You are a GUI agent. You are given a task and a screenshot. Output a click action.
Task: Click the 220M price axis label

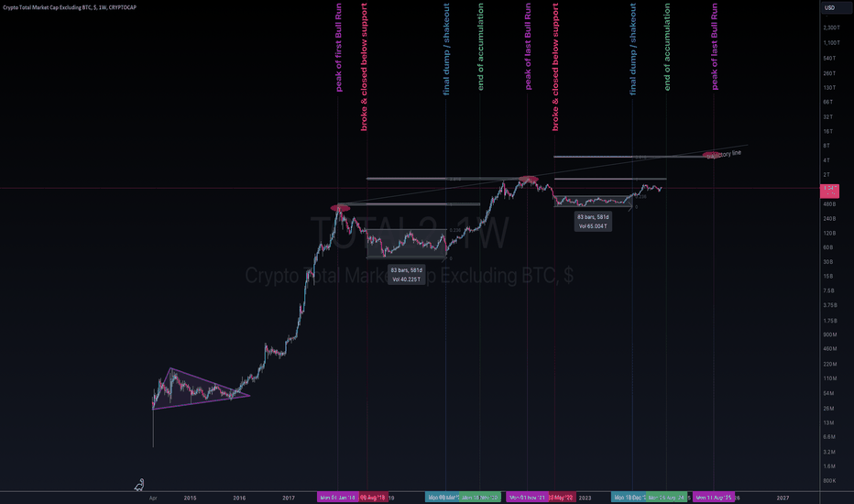(830, 364)
